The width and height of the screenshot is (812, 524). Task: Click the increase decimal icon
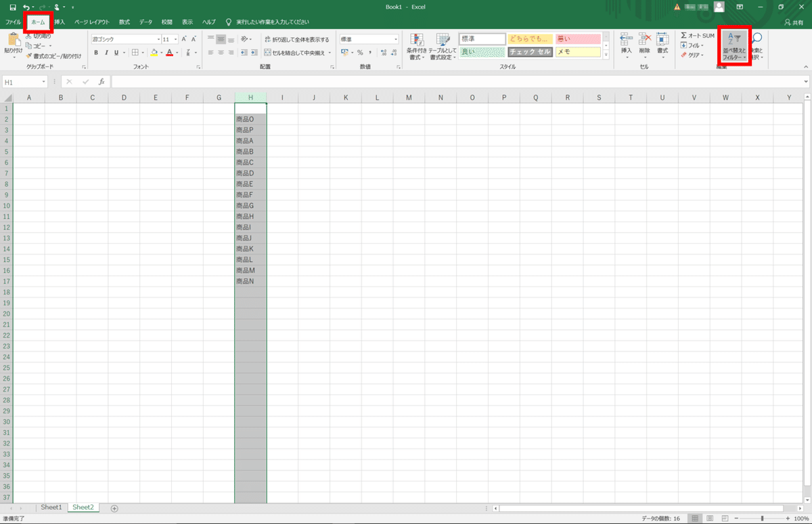tap(383, 52)
